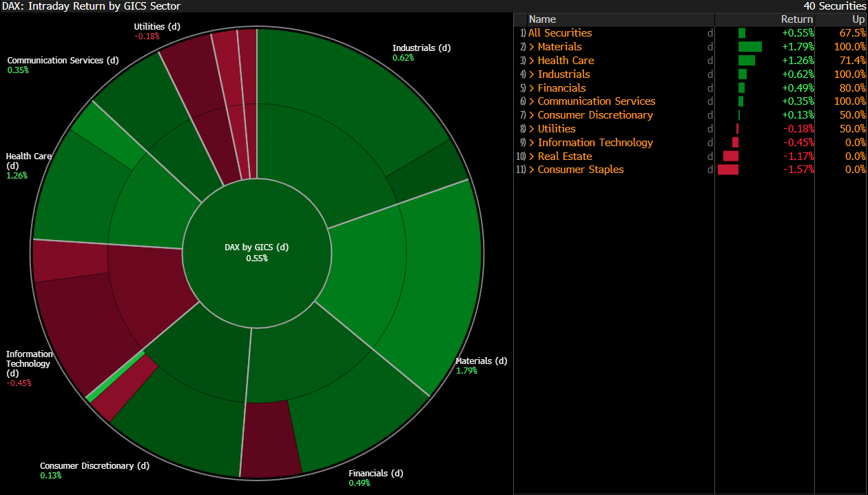
Task: Select the All Securities row name
Action: point(560,33)
